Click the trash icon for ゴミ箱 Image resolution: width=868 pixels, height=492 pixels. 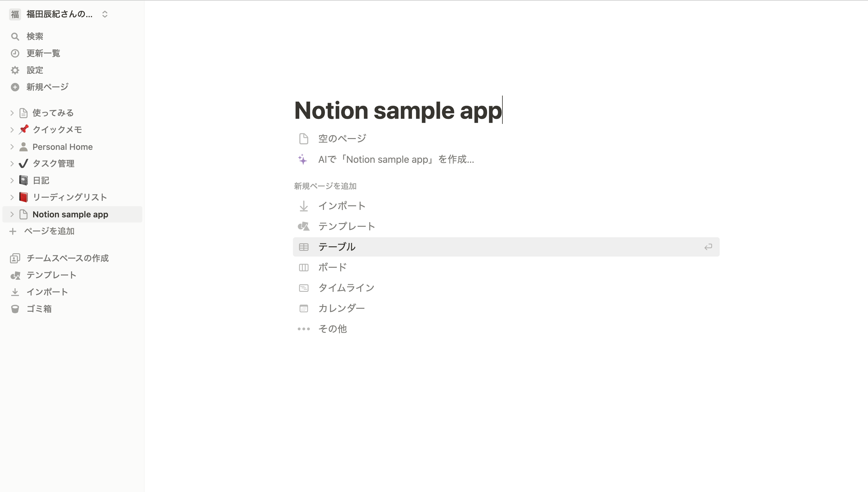tap(15, 309)
